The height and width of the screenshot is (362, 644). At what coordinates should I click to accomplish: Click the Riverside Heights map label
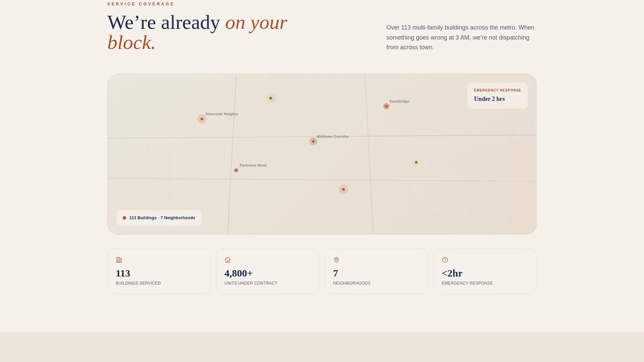click(221, 114)
